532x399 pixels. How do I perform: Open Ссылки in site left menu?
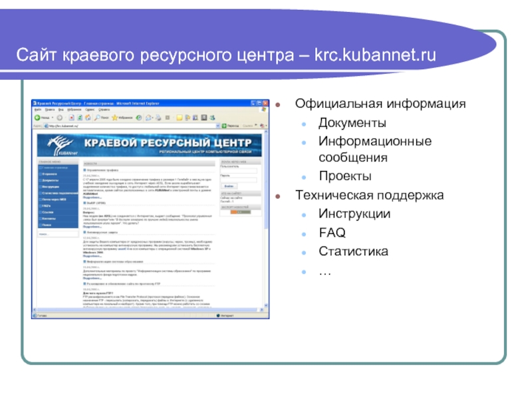click(58, 212)
